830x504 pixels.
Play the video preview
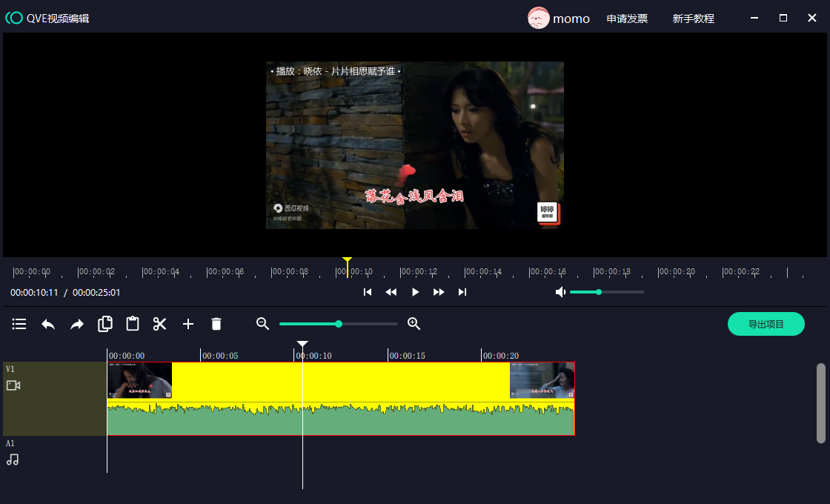tap(415, 292)
